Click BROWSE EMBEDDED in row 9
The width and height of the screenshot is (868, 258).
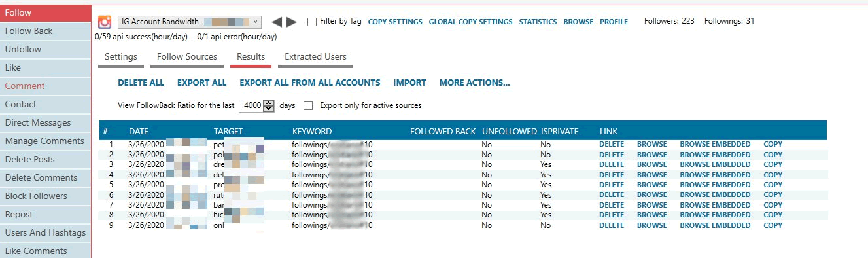[x=716, y=225]
